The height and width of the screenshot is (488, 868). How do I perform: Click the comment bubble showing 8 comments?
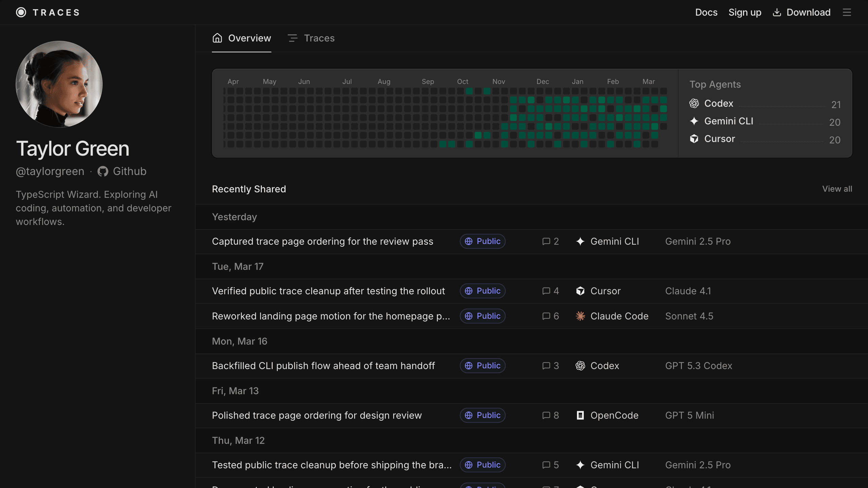[545, 415]
